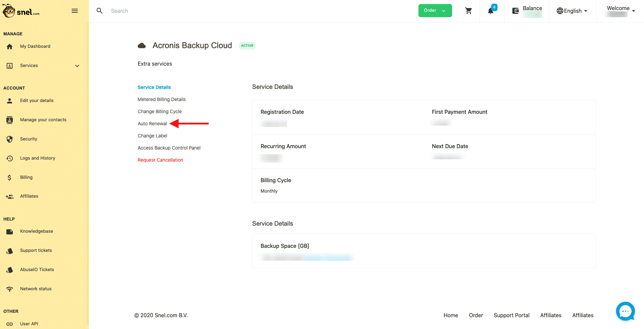Open Support tickets

(36, 251)
